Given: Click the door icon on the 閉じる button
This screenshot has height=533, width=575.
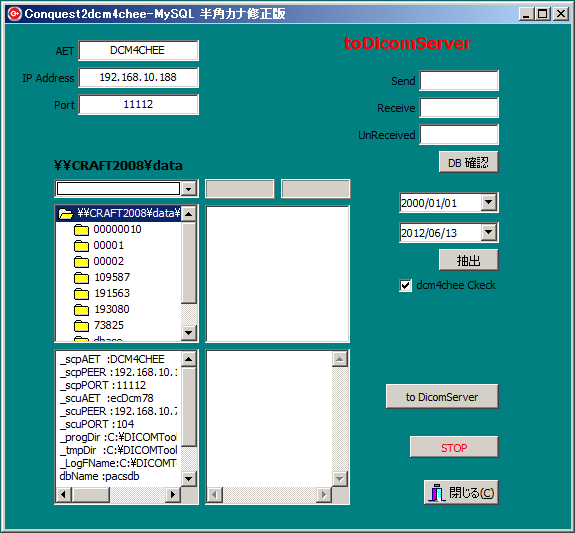Looking at the screenshot, I should pyautogui.click(x=437, y=493).
